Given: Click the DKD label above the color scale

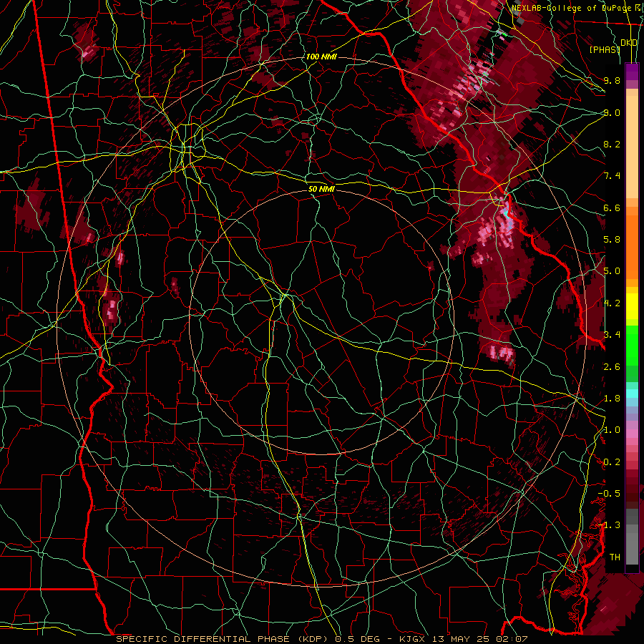Looking at the screenshot, I should point(629,43).
